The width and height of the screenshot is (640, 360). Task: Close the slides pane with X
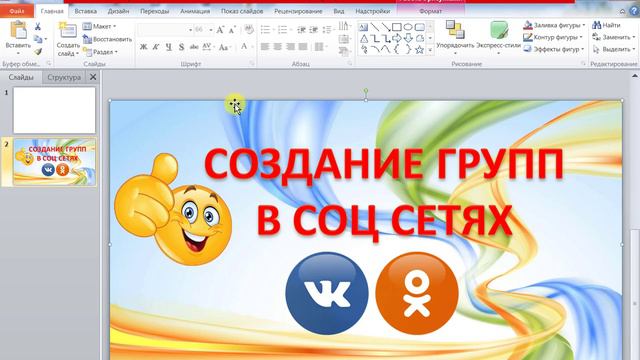click(x=93, y=77)
